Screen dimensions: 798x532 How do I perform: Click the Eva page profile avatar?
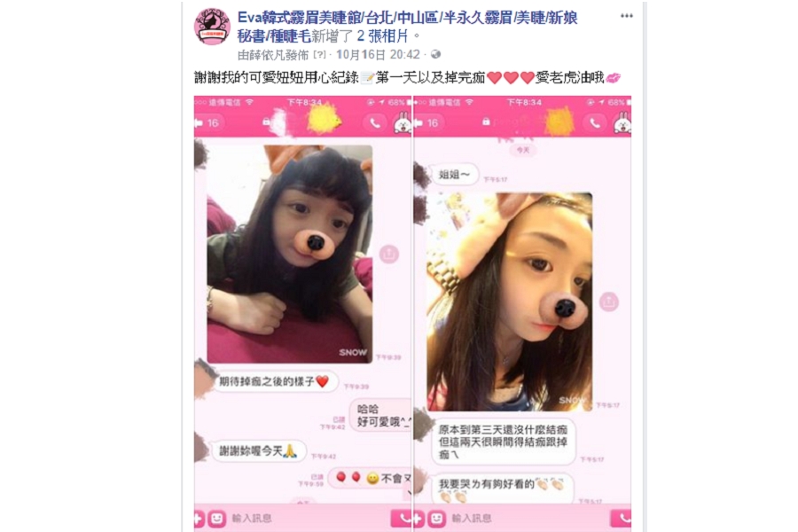coord(212,27)
